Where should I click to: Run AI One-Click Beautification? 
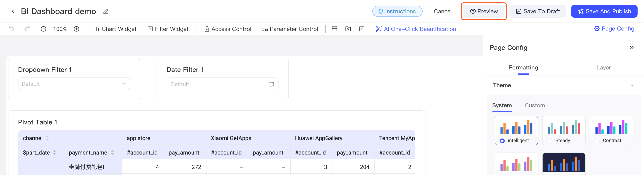tap(416, 29)
